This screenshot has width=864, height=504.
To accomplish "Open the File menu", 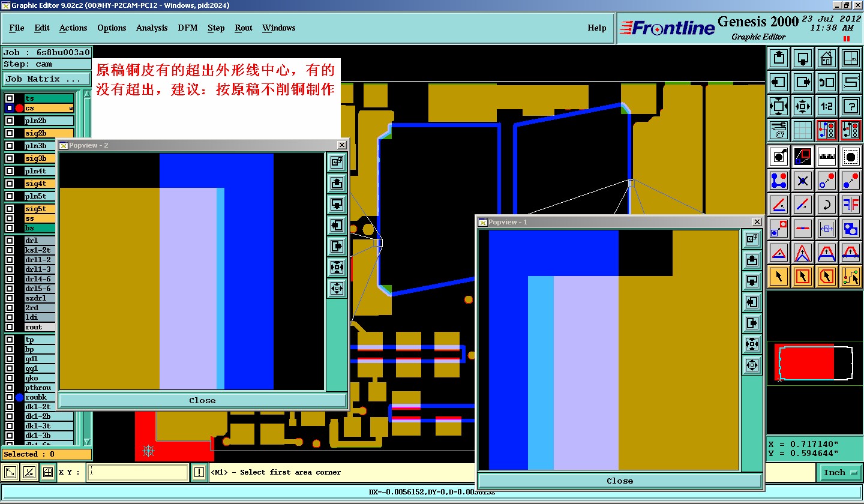I will [x=17, y=28].
